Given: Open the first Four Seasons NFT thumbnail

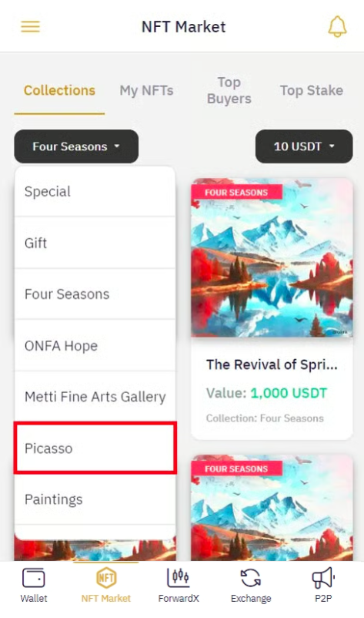Looking at the screenshot, I should (x=272, y=258).
